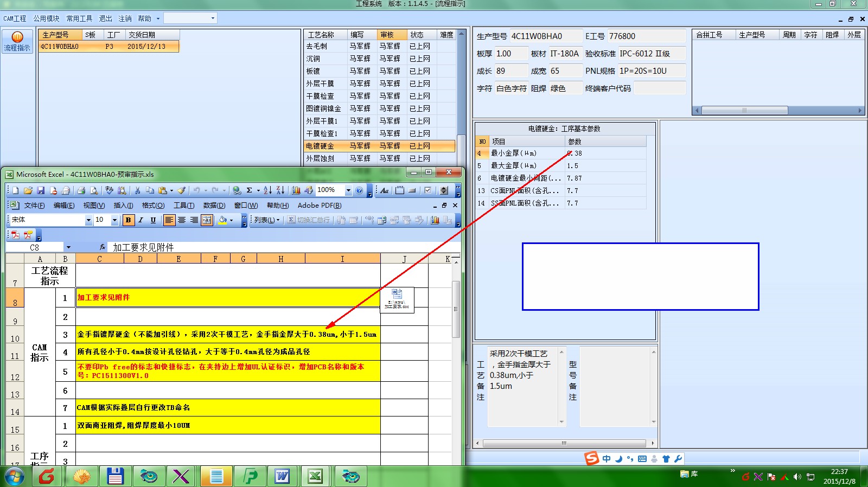The image size is (868, 487).
Task: Select the Format Painter brush in Excel
Action: pyautogui.click(x=182, y=190)
